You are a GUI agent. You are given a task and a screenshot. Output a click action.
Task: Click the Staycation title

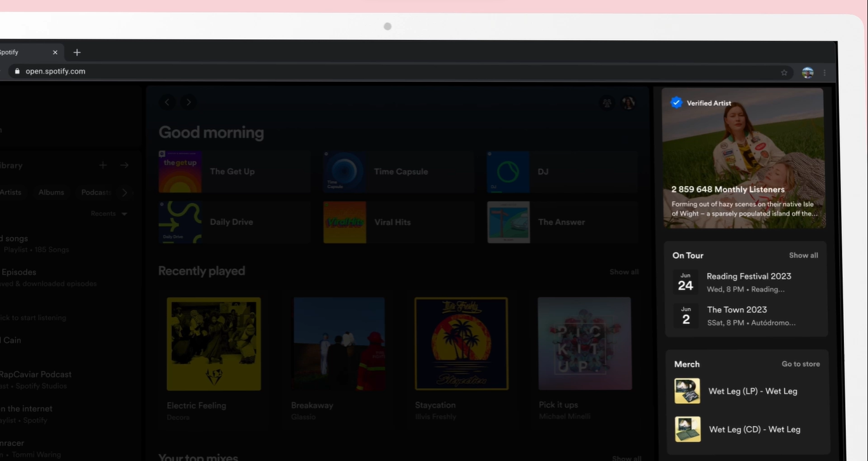coord(435,405)
